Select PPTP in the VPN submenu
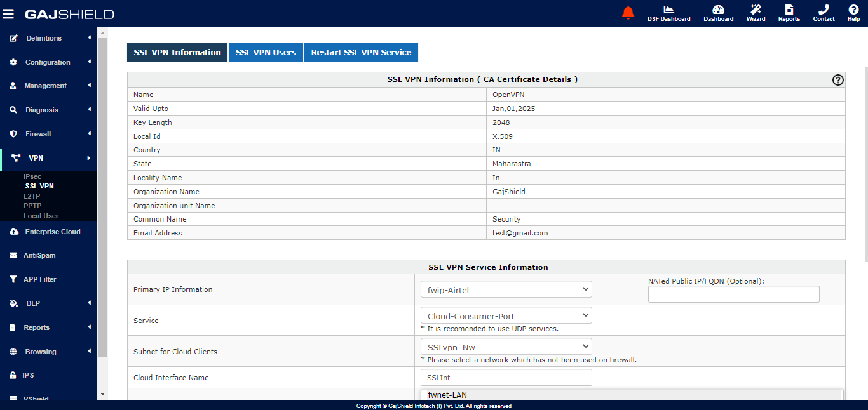868x410 pixels. [x=32, y=206]
